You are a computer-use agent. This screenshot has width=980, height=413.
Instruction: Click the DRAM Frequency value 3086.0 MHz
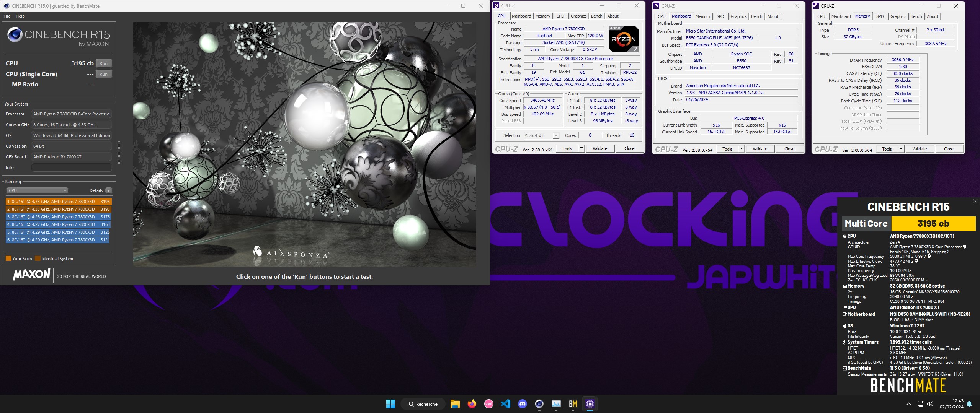coord(903,60)
